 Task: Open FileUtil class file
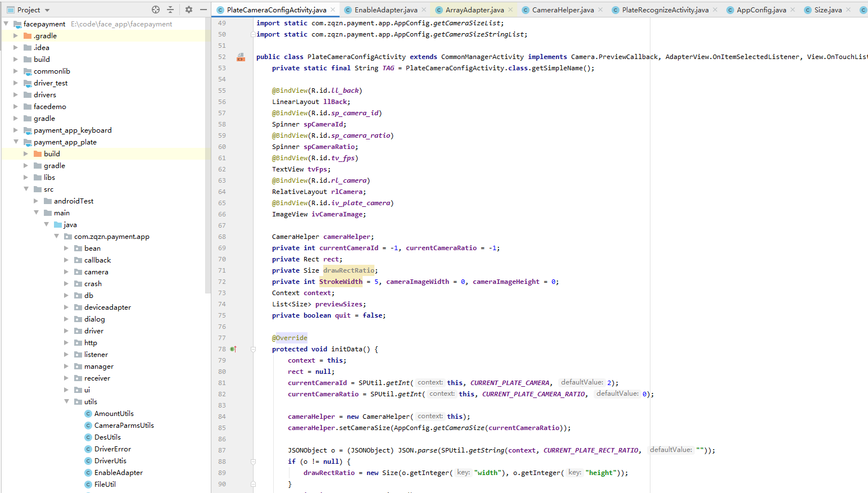(x=105, y=484)
